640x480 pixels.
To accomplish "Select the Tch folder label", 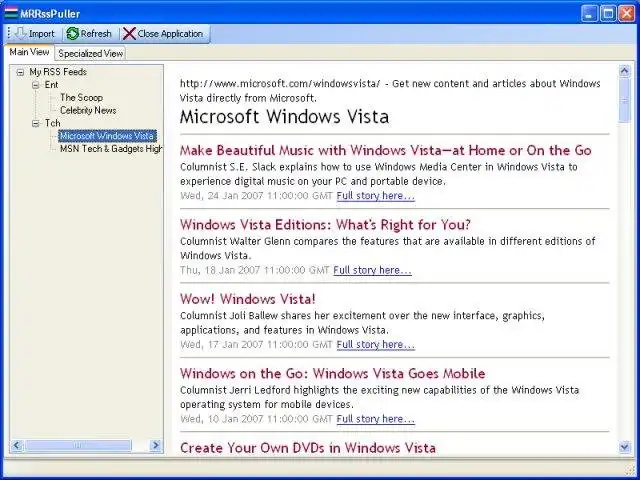I will pyautogui.click(x=52, y=123).
